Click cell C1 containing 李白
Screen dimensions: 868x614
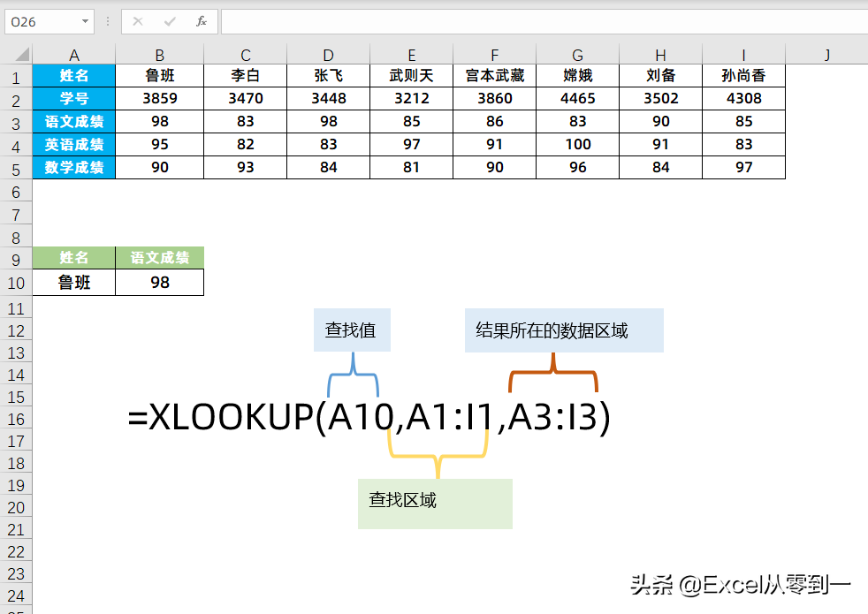[245, 76]
